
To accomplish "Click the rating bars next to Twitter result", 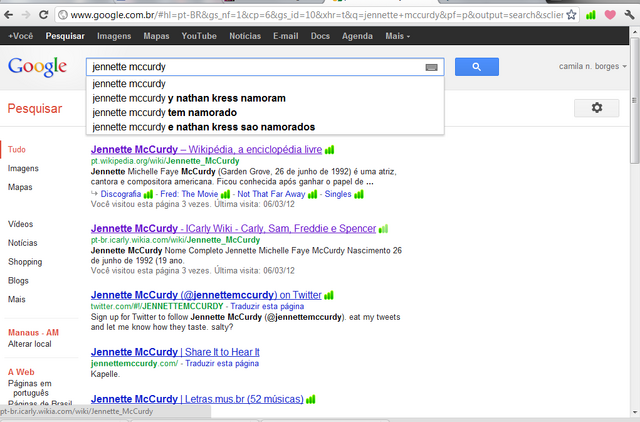I will point(329,295).
